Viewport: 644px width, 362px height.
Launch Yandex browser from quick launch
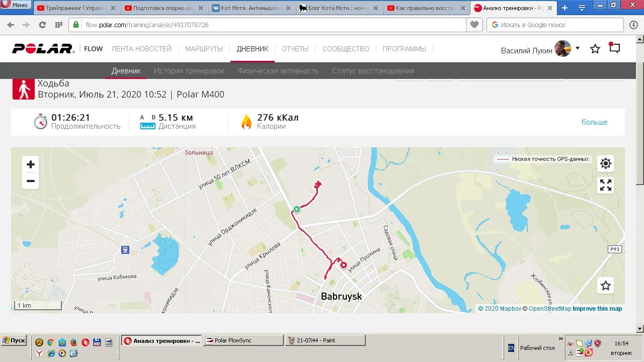coord(39,353)
